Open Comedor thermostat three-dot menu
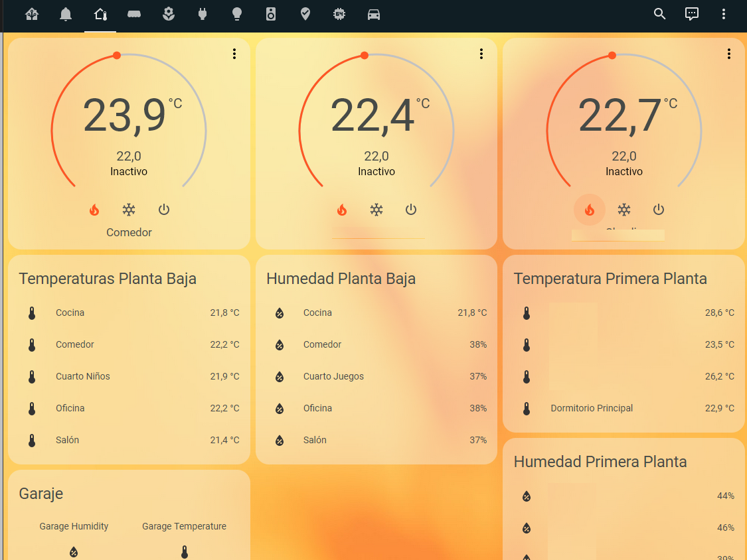Screen dimensions: 747x560 pyautogui.click(x=234, y=54)
